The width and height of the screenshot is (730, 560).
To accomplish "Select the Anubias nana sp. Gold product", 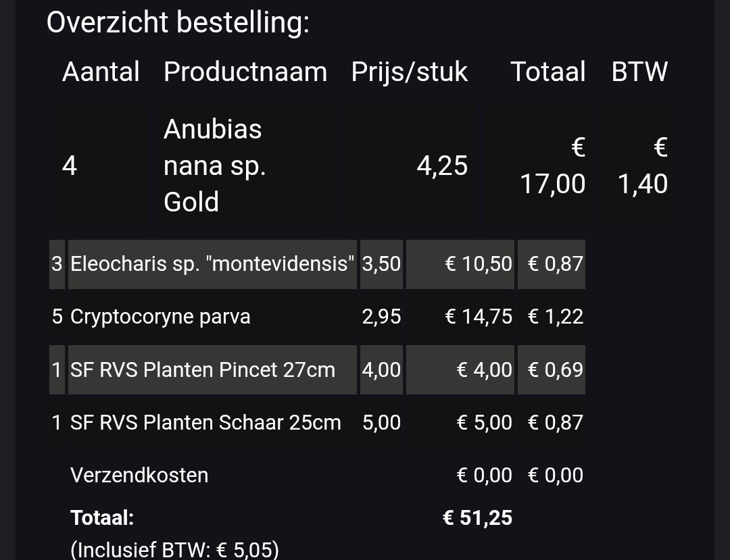I will (x=213, y=166).
